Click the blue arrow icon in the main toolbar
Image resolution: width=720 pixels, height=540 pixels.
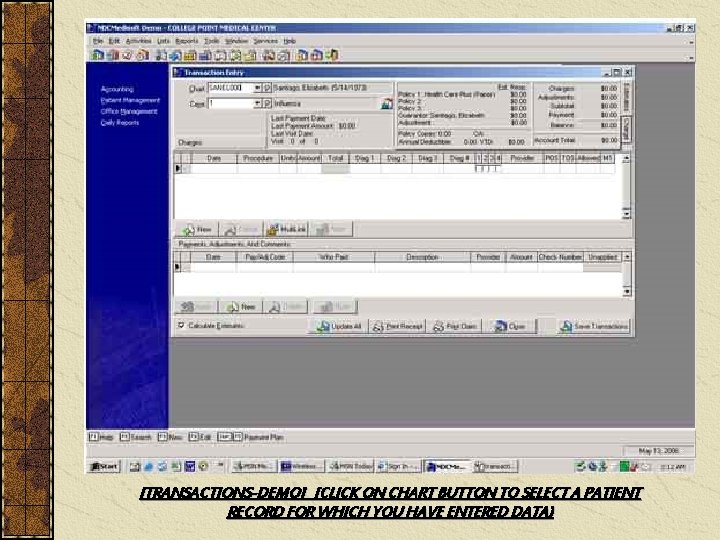click(x=175, y=56)
